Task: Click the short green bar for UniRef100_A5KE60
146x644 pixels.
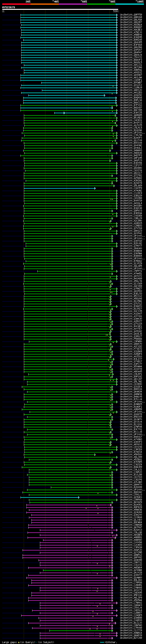Action: click(x=60, y=454)
